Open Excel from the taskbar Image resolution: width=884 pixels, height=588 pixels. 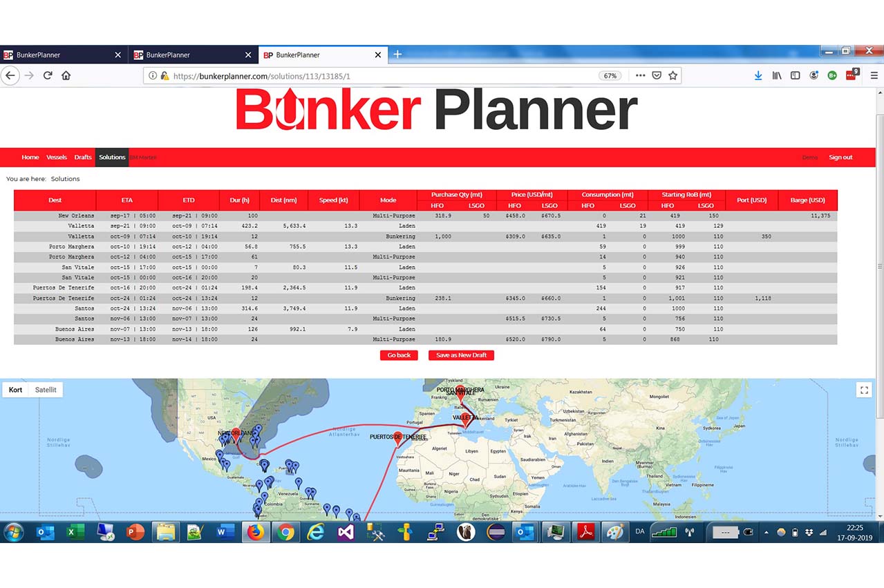point(75,532)
